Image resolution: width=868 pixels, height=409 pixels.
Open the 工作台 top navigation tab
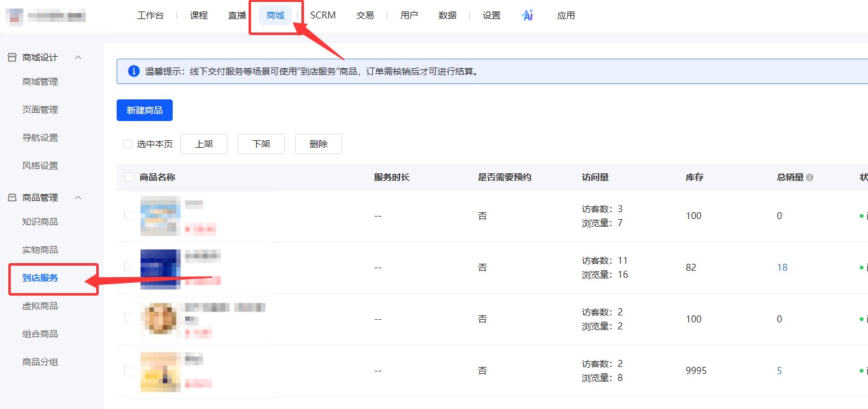(x=150, y=15)
